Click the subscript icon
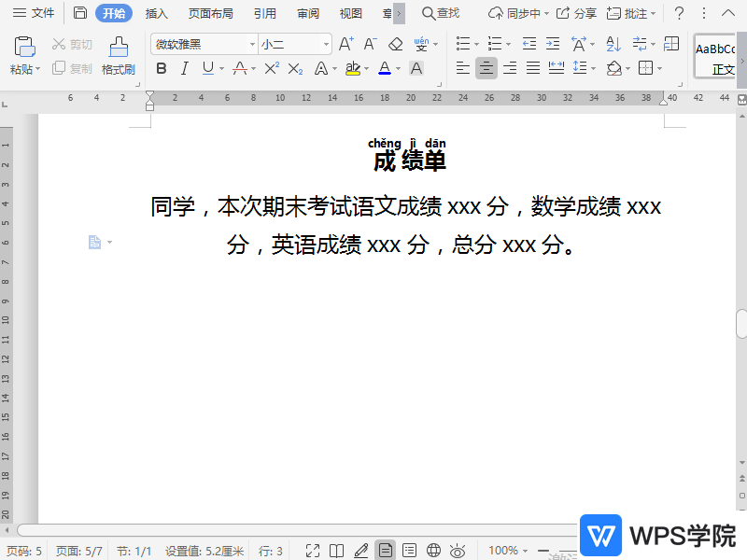Screen dimensions: 747x560 point(295,68)
